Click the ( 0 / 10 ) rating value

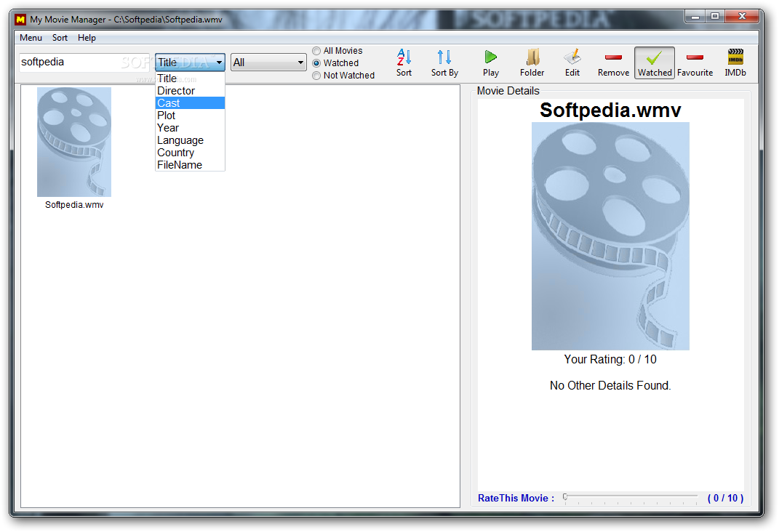(x=725, y=499)
